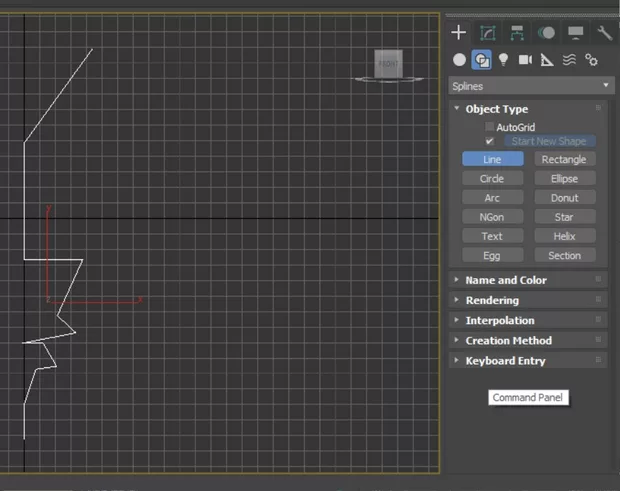620x491 pixels.
Task: Collapse the Object Type rollout
Action: [496, 109]
